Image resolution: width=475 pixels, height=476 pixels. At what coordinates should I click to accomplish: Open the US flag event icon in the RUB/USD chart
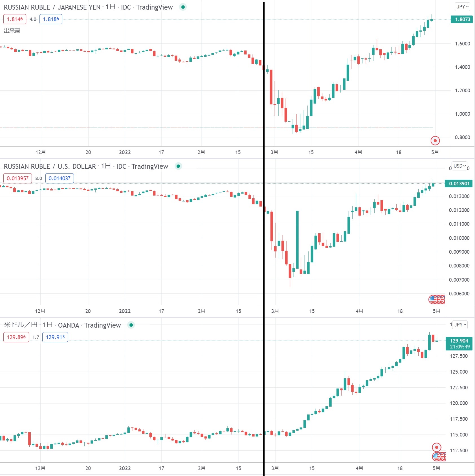tap(433, 299)
